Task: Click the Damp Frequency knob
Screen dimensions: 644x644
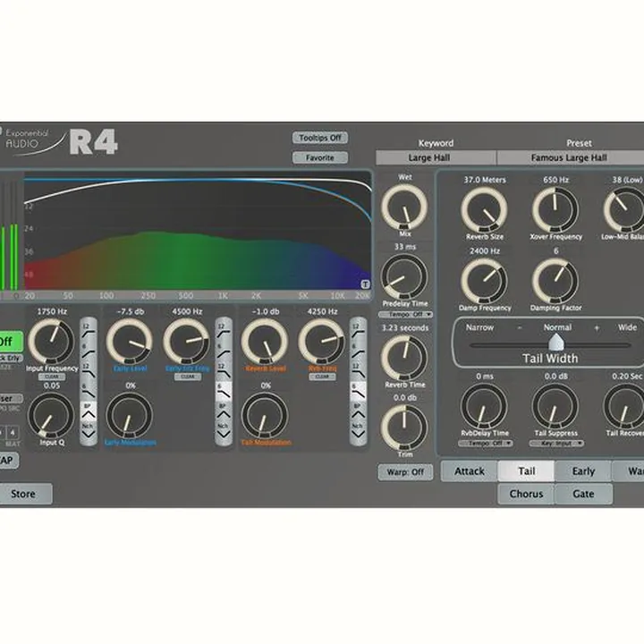Action: coord(484,282)
